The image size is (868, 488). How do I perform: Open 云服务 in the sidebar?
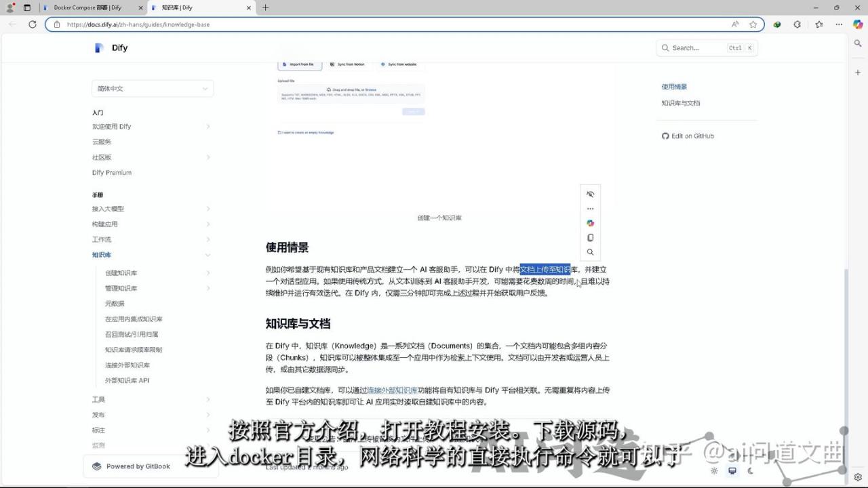click(102, 142)
